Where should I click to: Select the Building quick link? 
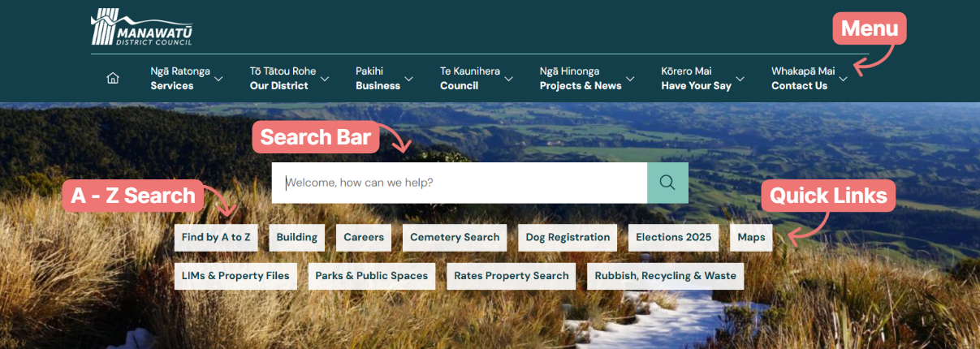[x=297, y=238]
